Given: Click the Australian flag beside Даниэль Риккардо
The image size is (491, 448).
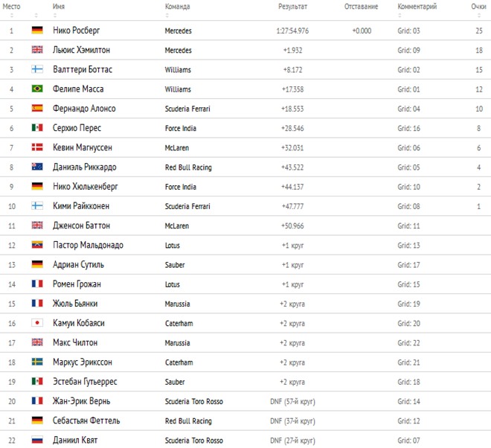Looking at the screenshot, I should point(37,167).
